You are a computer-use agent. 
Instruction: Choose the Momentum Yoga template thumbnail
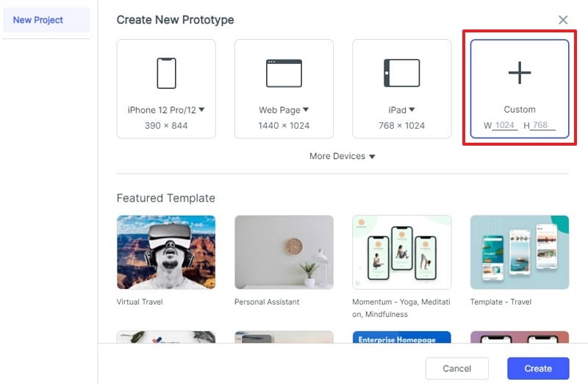pyautogui.click(x=401, y=252)
